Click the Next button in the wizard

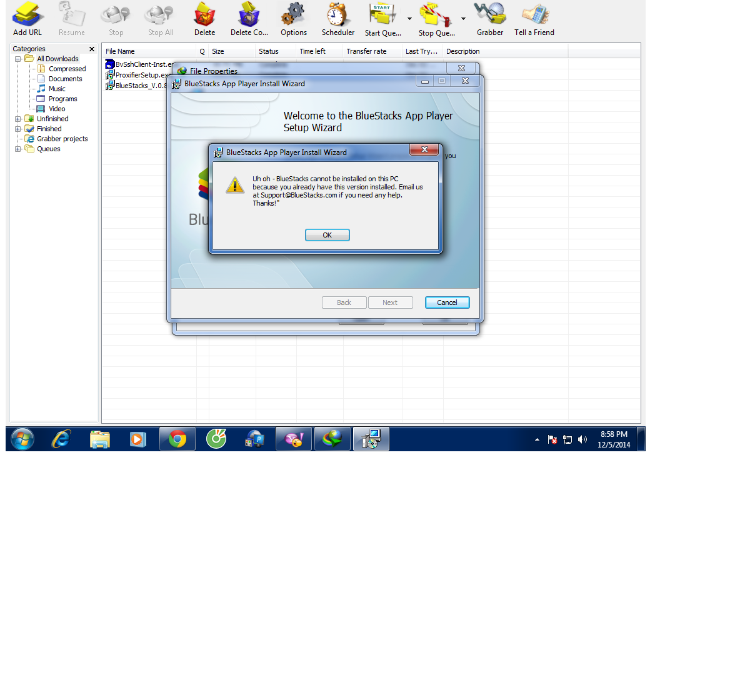coord(390,302)
